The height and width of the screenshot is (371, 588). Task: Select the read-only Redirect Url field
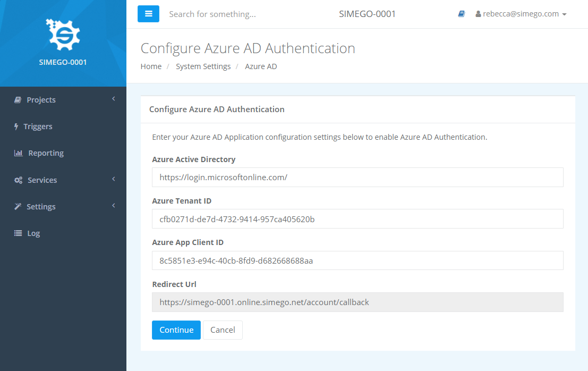pyautogui.click(x=357, y=302)
